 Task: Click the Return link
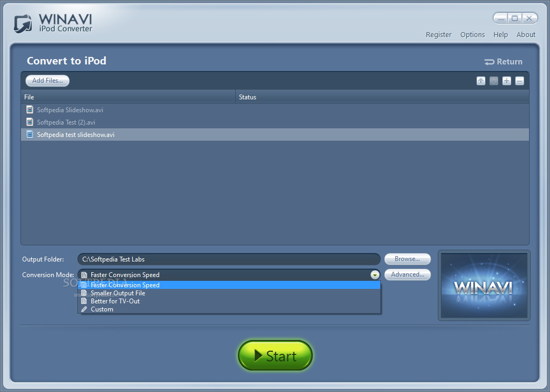503,62
